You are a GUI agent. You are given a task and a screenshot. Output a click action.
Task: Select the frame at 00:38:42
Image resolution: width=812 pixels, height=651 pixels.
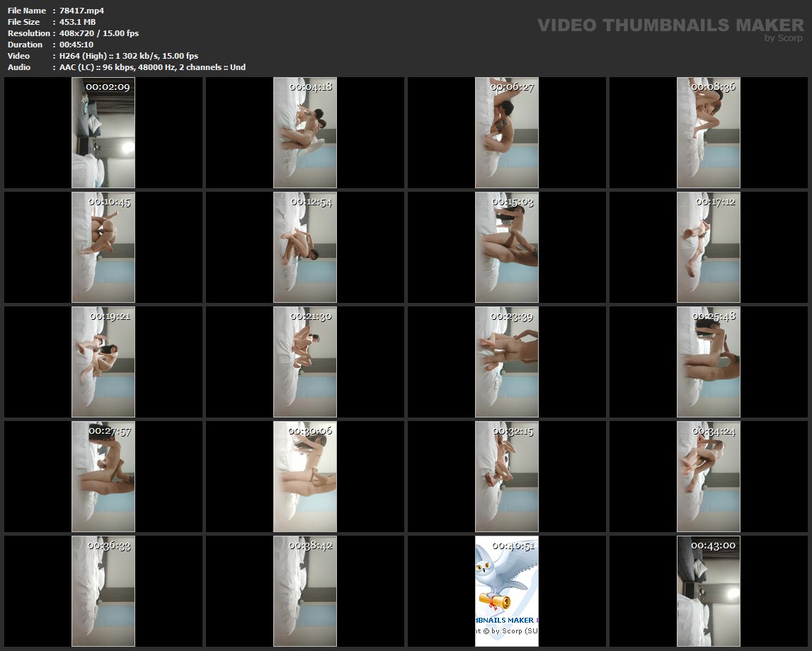tap(304, 591)
